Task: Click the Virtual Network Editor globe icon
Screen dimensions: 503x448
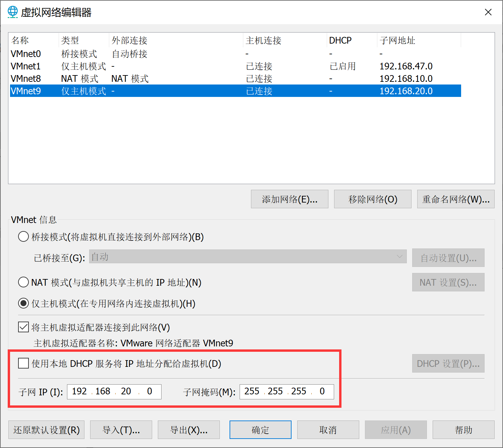Action: pyautogui.click(x=13, y=12)
